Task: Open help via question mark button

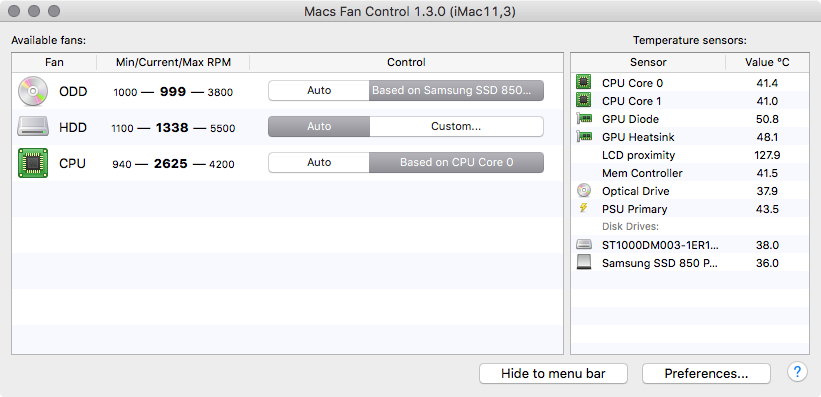Action: 796,372
